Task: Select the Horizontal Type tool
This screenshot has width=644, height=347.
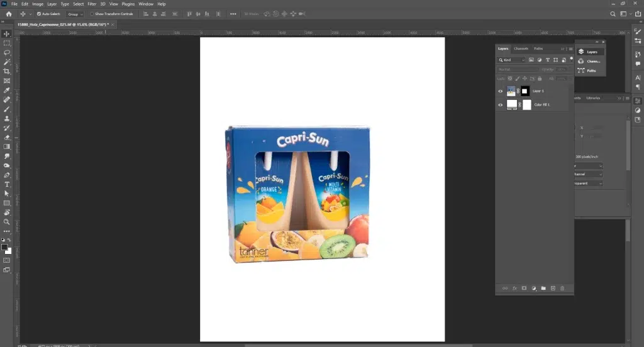Action: [6, 184]
